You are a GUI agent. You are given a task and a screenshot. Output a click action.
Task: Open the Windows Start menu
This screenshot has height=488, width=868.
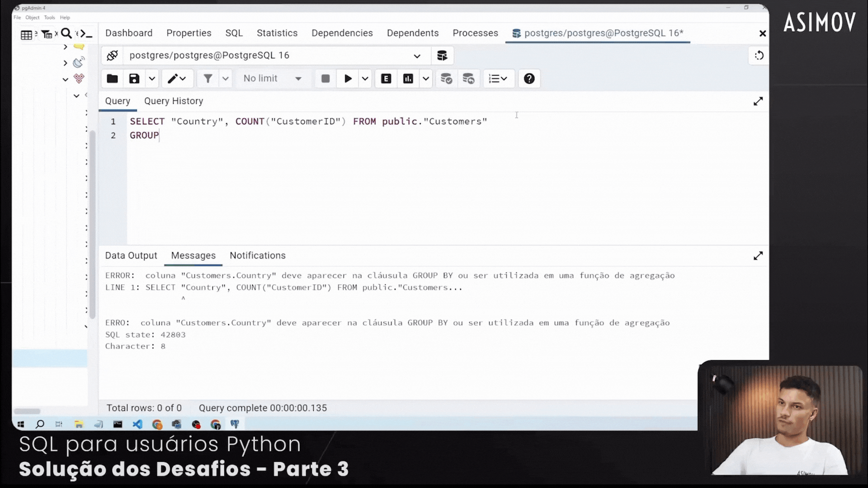tap(20, 424)
